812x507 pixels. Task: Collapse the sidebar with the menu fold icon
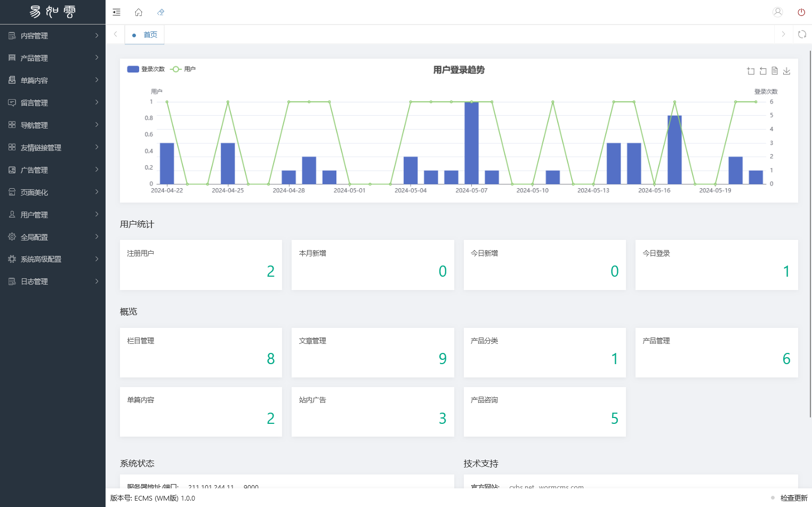pos(116,12)
